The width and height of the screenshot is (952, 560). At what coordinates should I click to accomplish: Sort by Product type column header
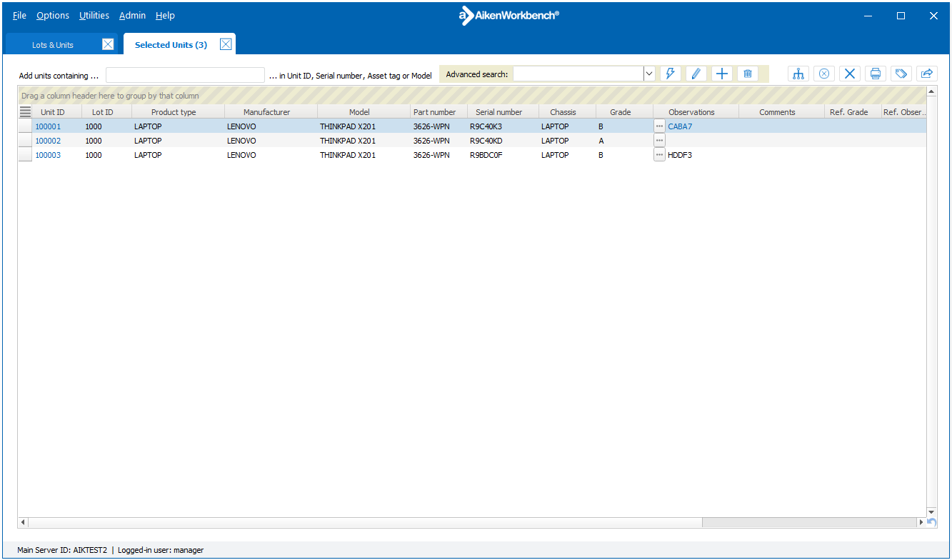(x=178, y=112)
